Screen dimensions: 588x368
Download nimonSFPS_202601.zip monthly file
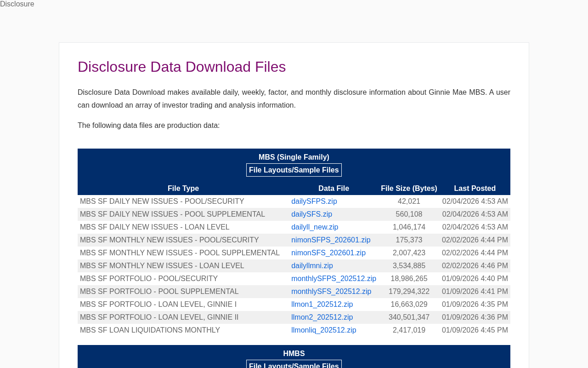point(331,240)
